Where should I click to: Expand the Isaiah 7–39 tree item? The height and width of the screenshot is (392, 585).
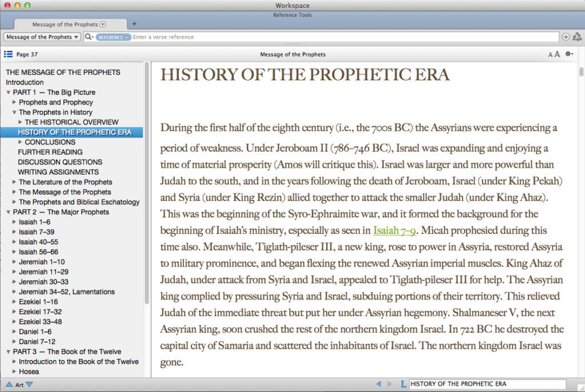pyautogui.click(x=15, y=232)
